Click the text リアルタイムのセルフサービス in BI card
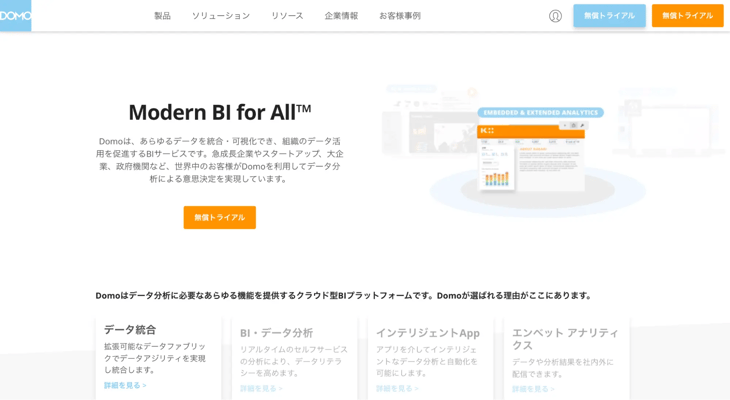730x400 pixels. tap(294, 361)
